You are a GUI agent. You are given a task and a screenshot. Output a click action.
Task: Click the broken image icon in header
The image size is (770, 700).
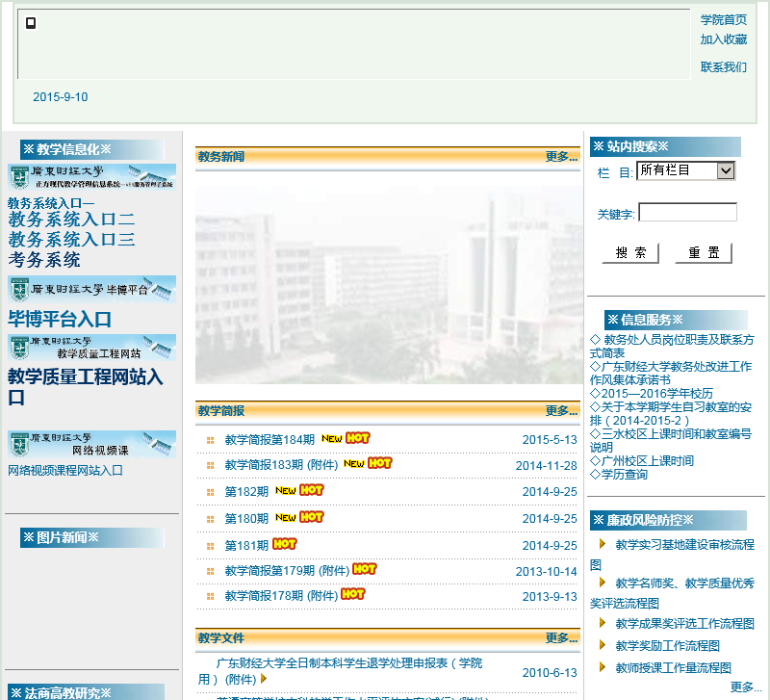click(x=31, y=23)
